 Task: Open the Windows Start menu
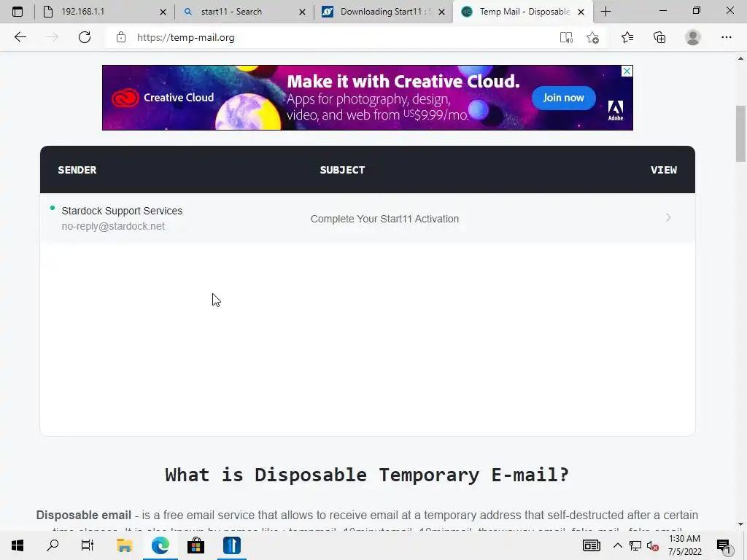[18, 545]
